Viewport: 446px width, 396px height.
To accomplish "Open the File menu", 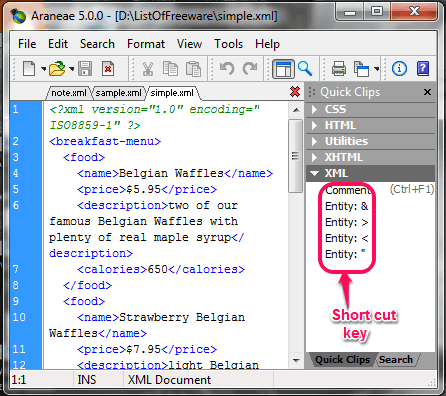I will coord(27,44).
